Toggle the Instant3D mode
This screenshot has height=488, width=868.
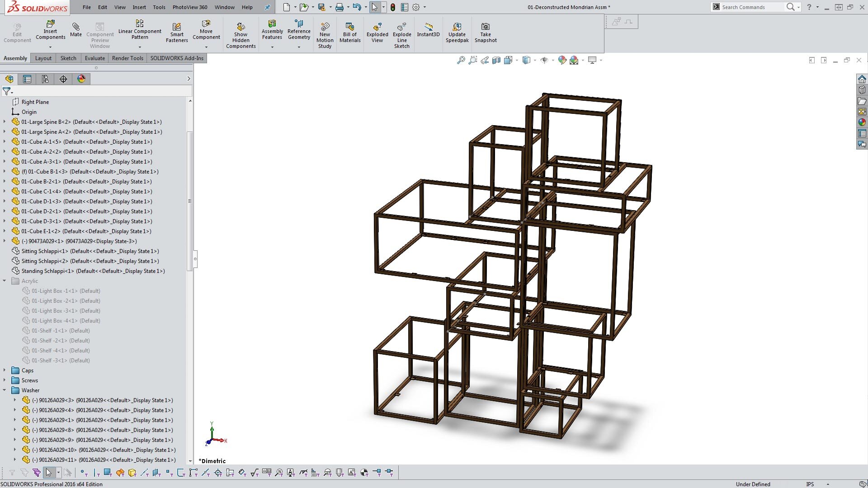click(x=428, y=30)
